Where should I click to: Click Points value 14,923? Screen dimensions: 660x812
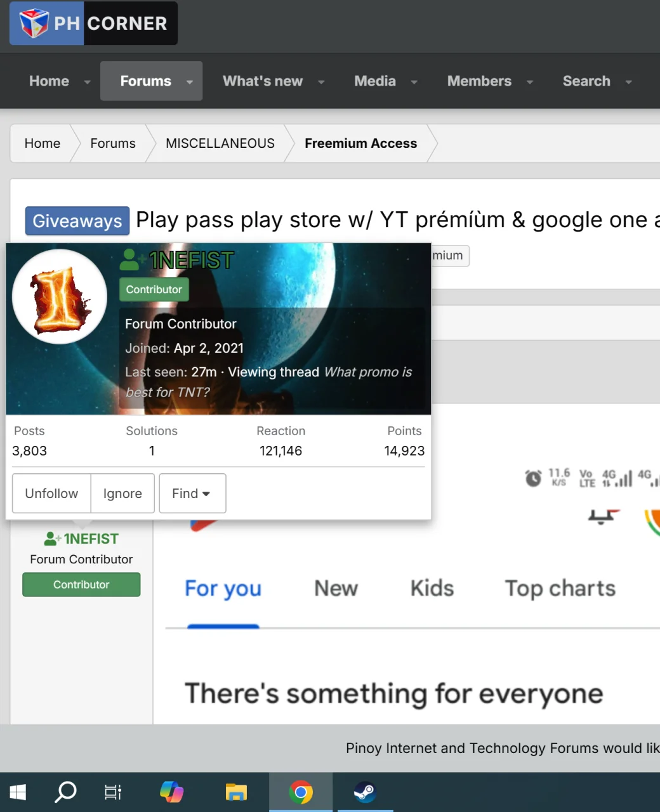pyautogui.click(x=404, y=451)
